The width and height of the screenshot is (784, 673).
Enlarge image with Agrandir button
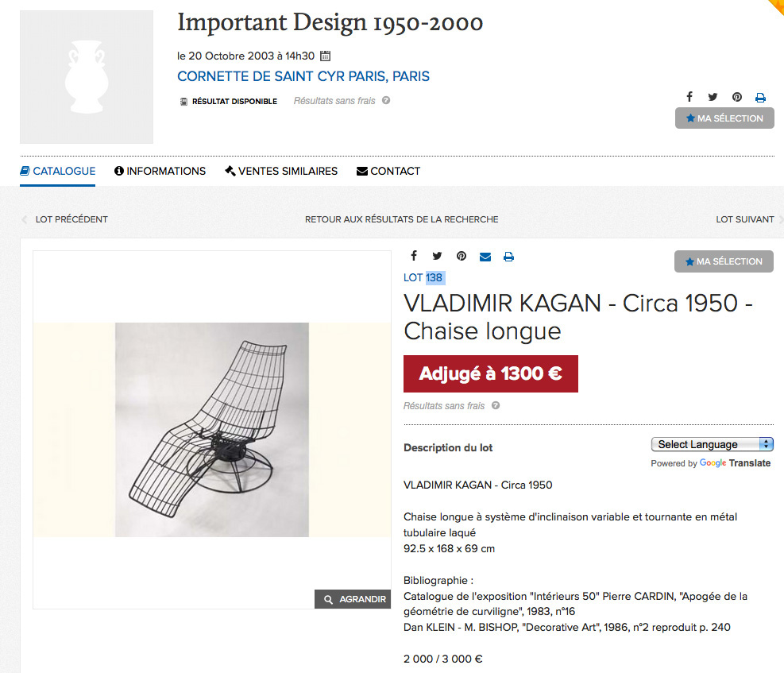coord(353,599)
